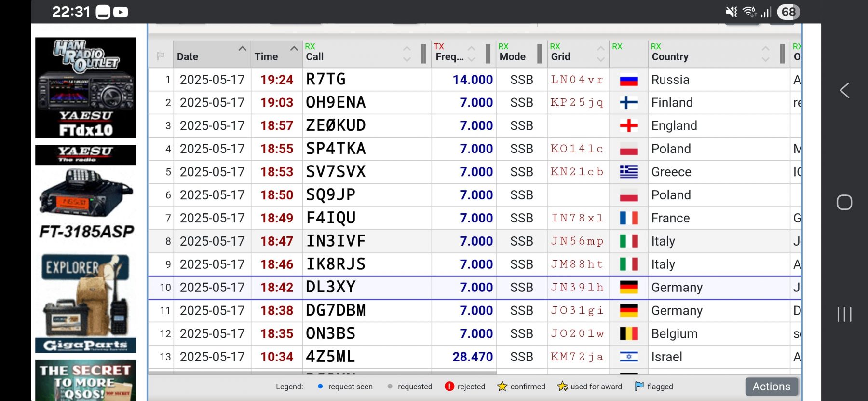Click the Finland flag icon for OH9ENA

pos(628,102)
